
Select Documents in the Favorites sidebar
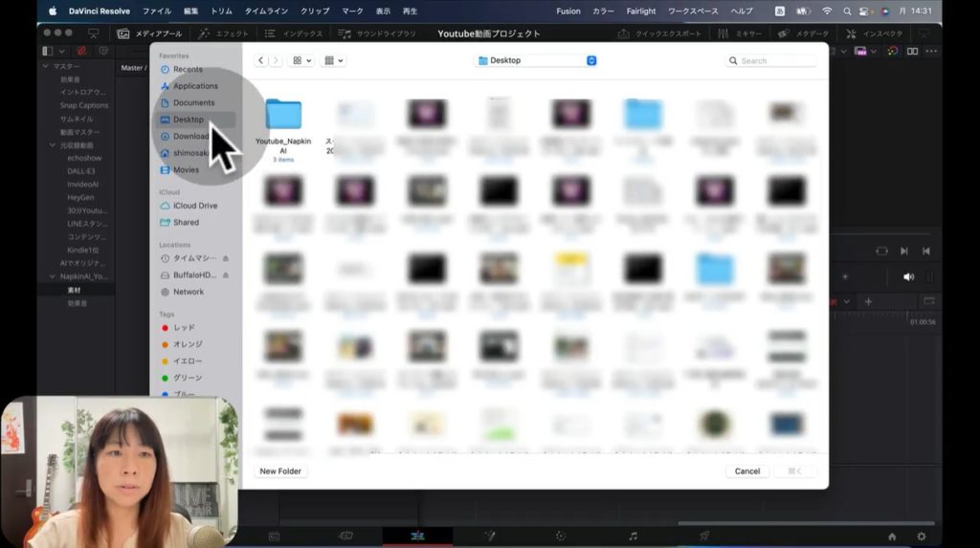point(193,102)
